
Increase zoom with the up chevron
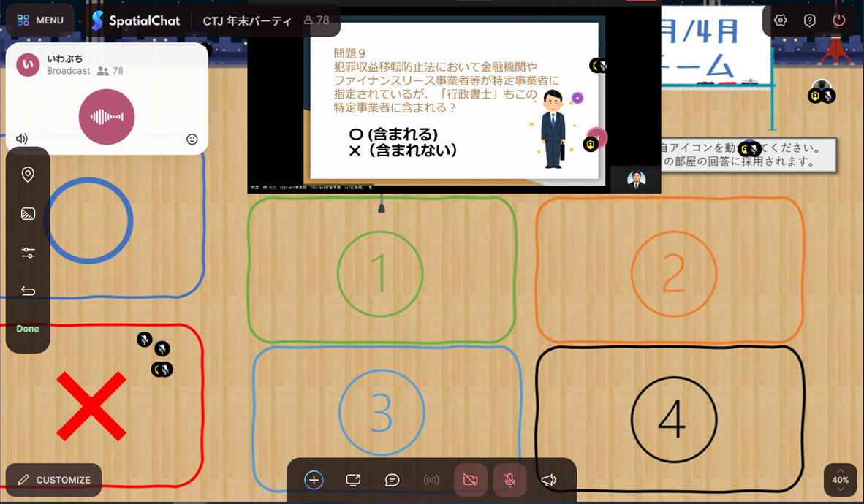(840, 470)
